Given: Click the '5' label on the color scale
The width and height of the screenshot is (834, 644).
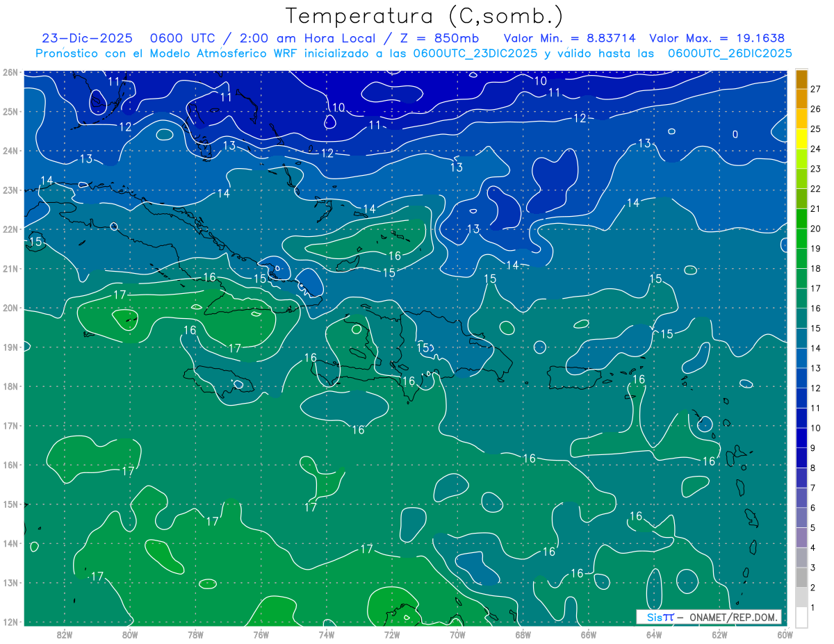Looking at the screenshot, I should point(814,528).
